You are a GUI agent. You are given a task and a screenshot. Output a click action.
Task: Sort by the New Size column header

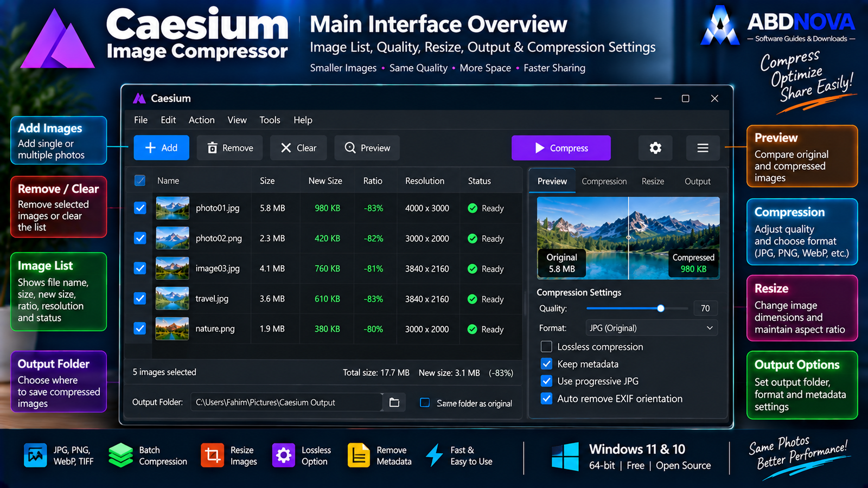point(325,181)
